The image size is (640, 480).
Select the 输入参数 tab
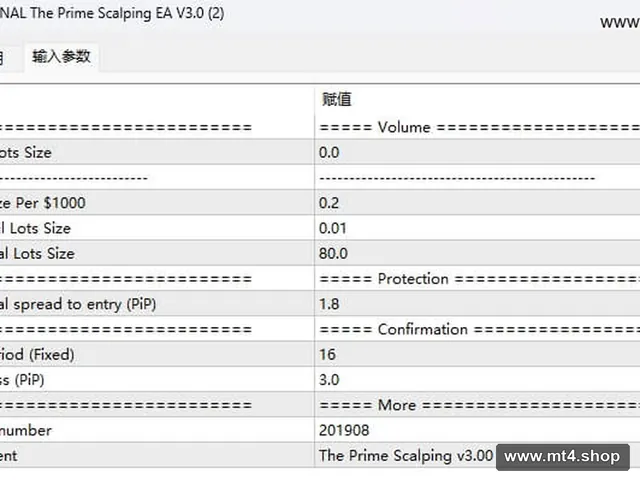61,56
